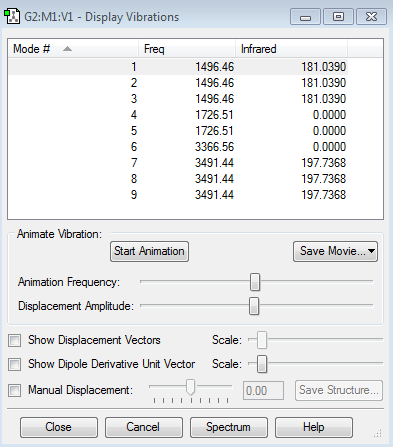393x447 pixels.
Task: Click the manual displacement value field
Action: [263, 390]
